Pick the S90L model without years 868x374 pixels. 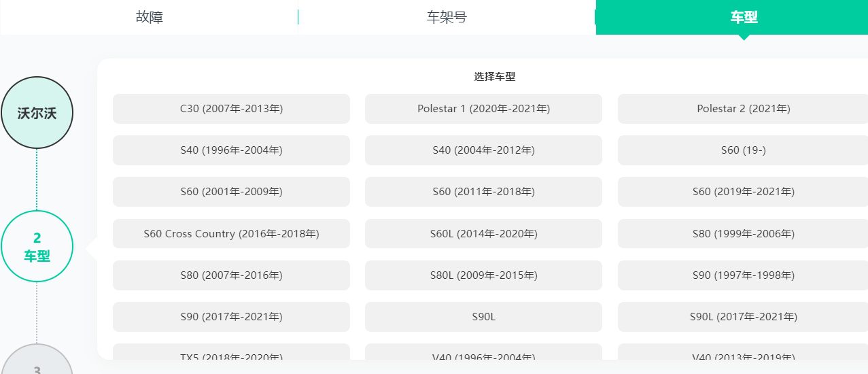[x=483, y=317]
